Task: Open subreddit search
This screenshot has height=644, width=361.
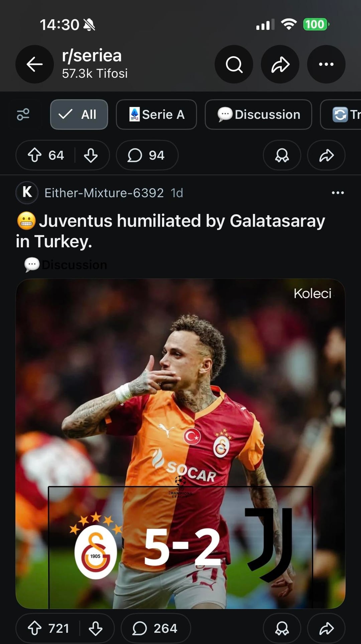Action: 234,64
